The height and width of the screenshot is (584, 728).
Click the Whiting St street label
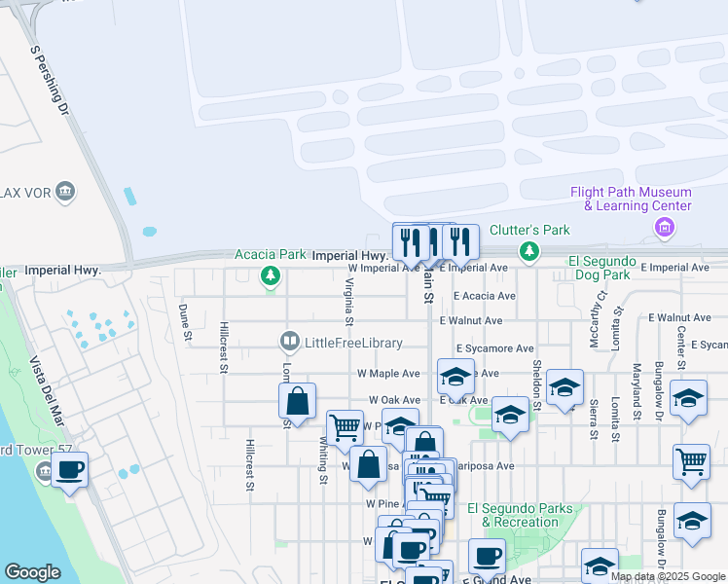(x=323, y=460)
